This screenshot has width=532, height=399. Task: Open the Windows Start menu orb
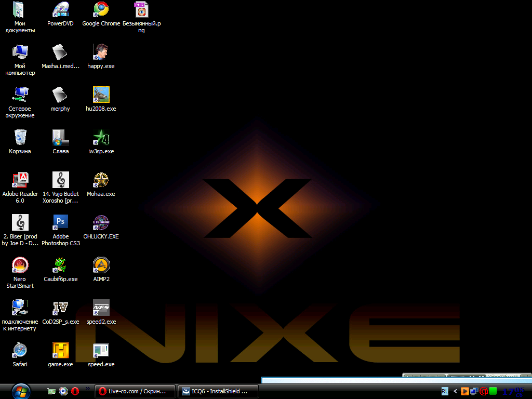[21, 391]
